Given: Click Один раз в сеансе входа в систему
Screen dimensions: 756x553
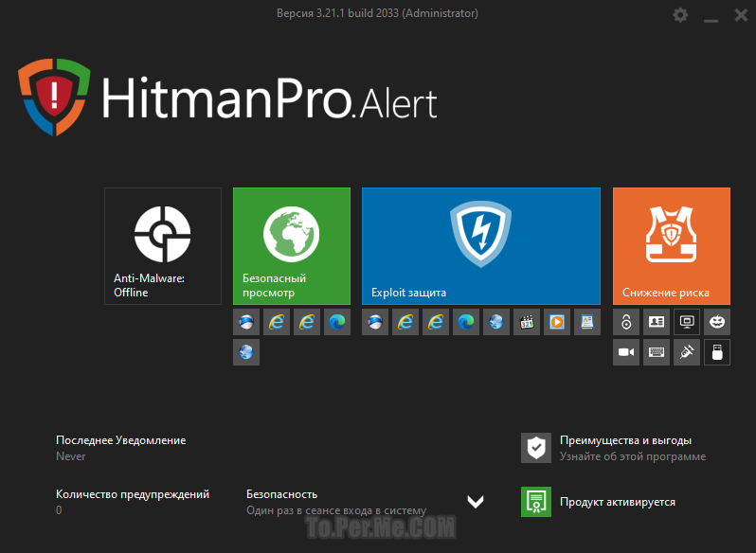Looking at the screenshot, I should (336, 510).
